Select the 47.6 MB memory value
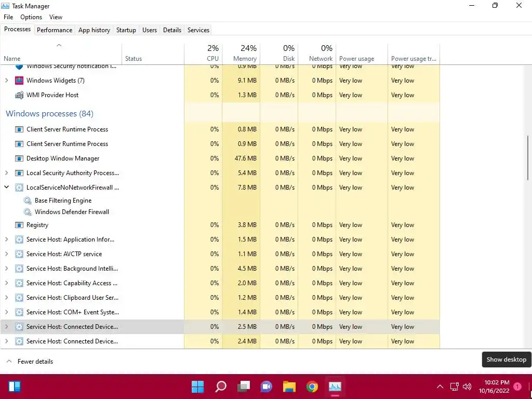Image resolution: width=532 pixels, height=399 pixels. [245, 158]
